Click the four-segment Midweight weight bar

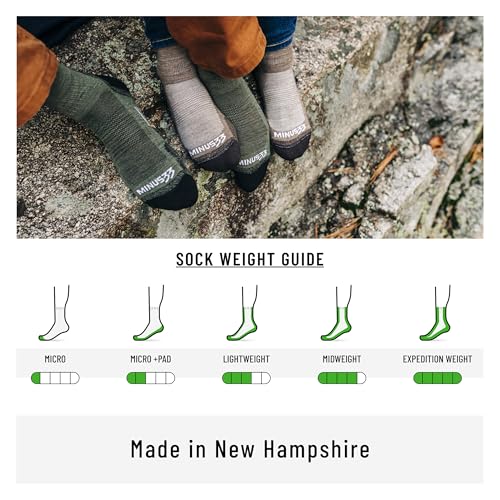click(x=342, y=378)
